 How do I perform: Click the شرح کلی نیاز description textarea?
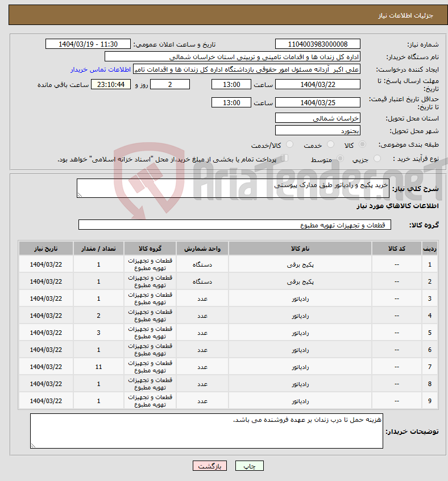(x=233, y=188)
